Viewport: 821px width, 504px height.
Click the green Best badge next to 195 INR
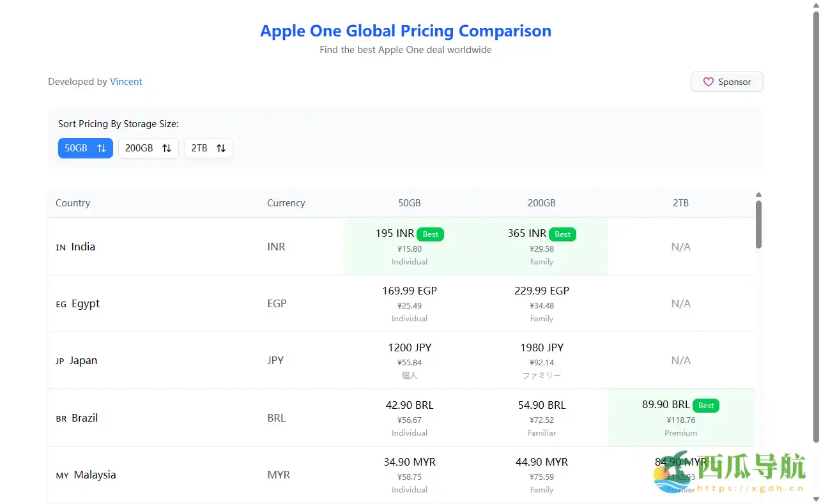tap(430, 234)
